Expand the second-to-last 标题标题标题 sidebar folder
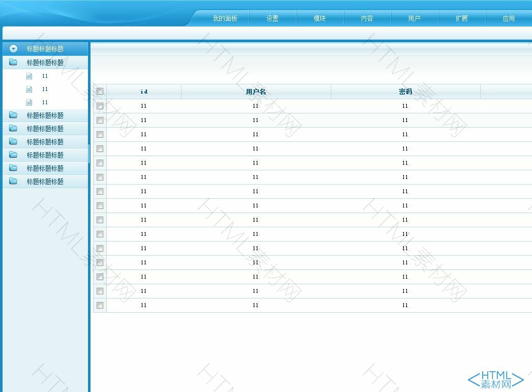 (45, 168)
